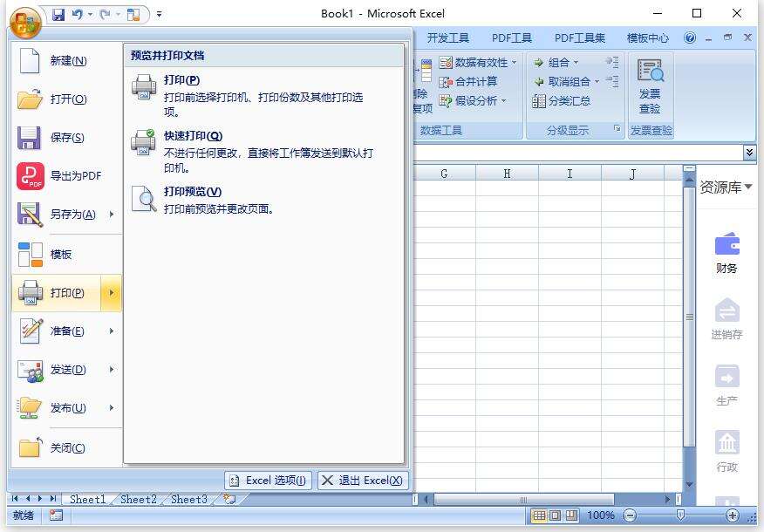Open the 资源库 dropdown arrow
This screenshot has width=764, height=532.
coord(748,187)
